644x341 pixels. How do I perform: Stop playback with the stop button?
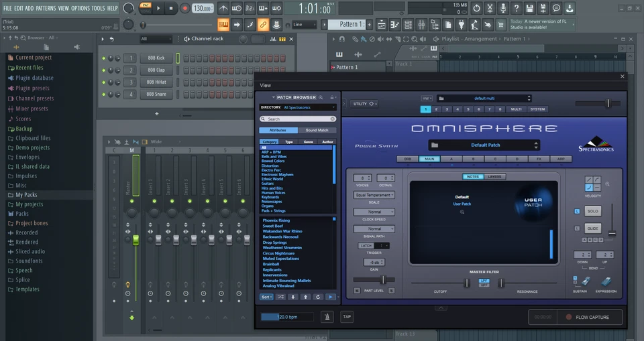tap(171, 8)
